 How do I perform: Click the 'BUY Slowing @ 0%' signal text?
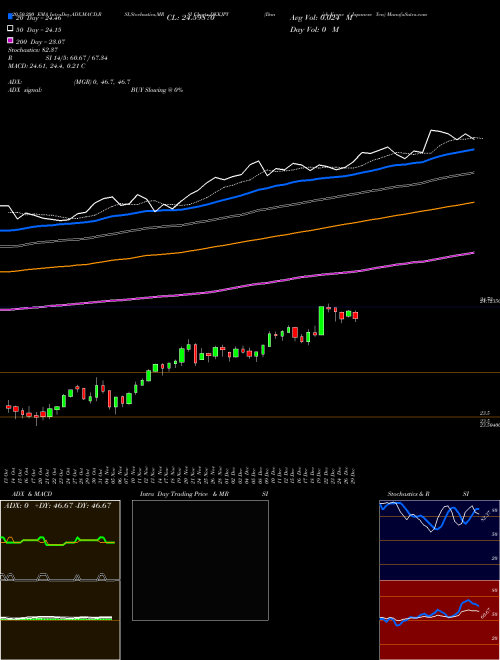[x=157, y=90]
